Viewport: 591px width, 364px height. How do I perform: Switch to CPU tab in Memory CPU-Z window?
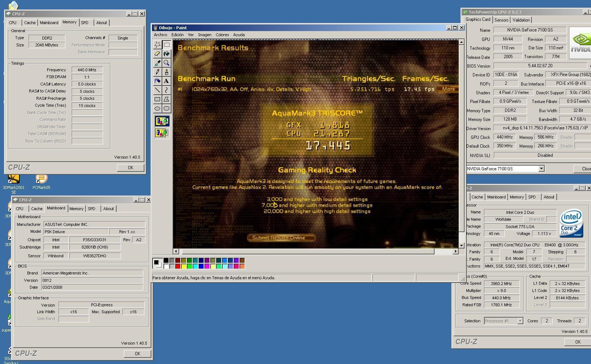tap(13, 23)
